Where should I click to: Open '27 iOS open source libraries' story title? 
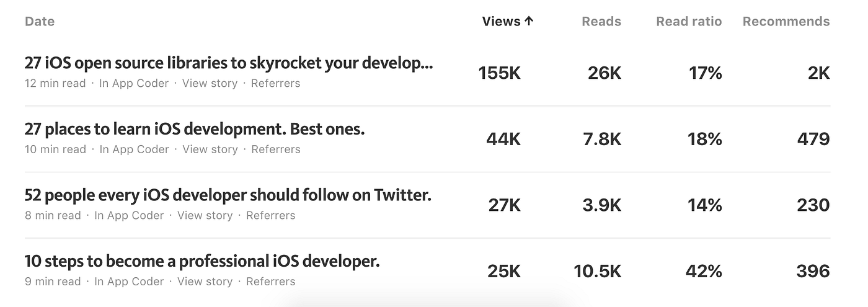[229, 63]
